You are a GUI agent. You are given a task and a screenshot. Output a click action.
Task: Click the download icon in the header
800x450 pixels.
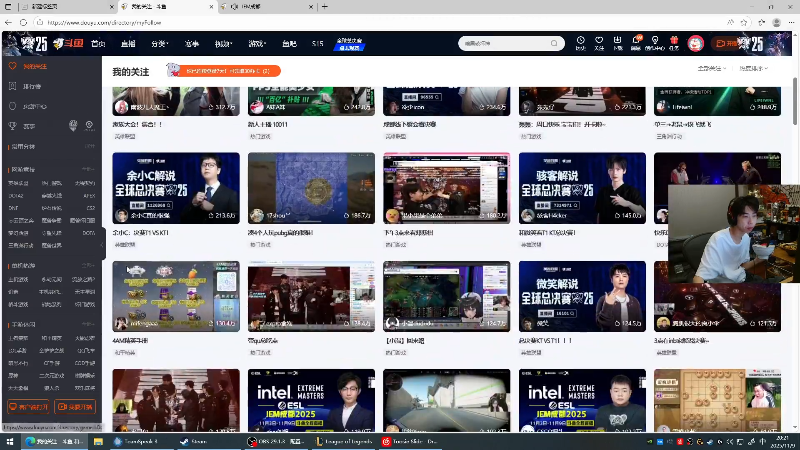(617, 43)
